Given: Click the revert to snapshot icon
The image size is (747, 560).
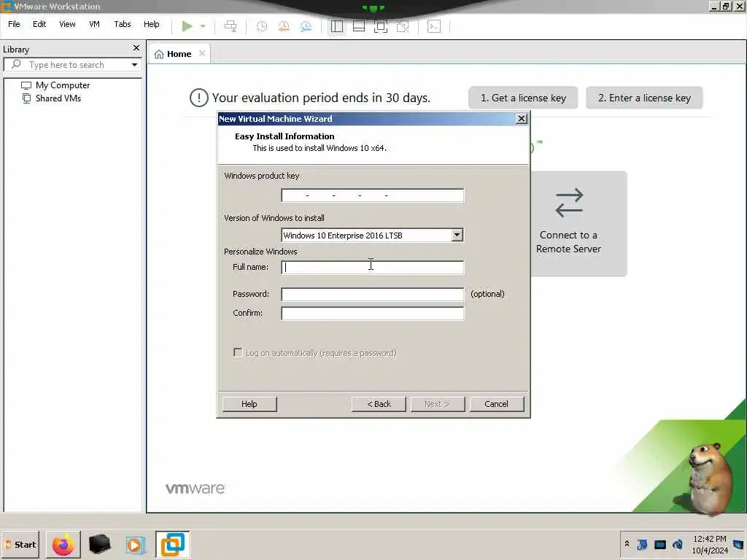Looking at the screenshot, I should tap(284, 26).
